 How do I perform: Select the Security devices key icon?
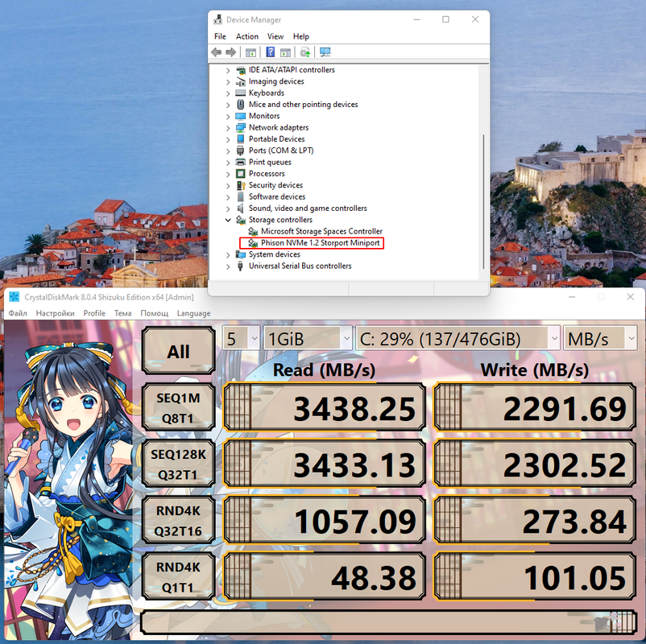pyautogui.click(x=241, y=185)
